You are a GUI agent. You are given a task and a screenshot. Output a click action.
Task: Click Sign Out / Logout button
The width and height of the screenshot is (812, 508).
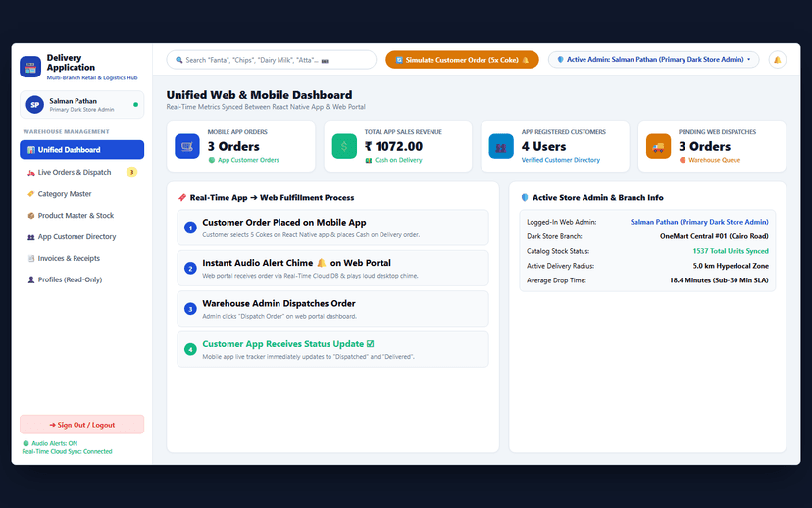(81, 425)
